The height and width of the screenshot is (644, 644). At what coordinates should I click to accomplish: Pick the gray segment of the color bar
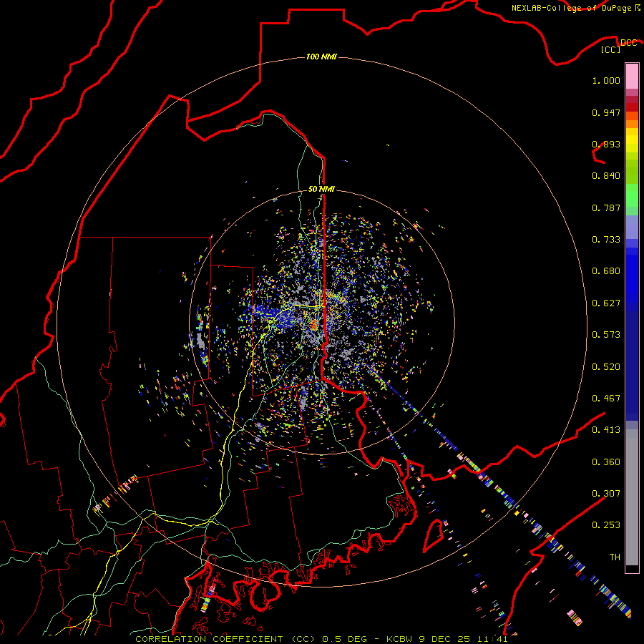point(632,497)
